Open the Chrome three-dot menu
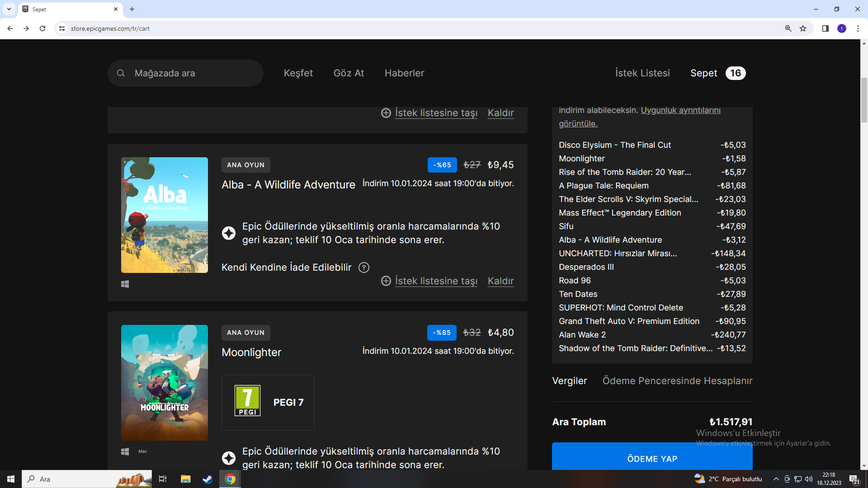This screenshot has height=488, width=868. point(858,28)
